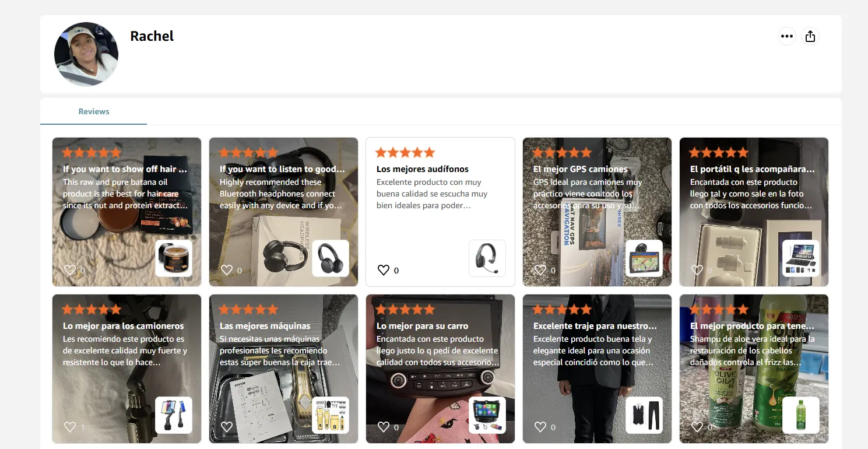Screen dimensions: 868x449
Task: Open the batana oil product thumbnail
Action: pyautogui.click(x=174, y=258)
